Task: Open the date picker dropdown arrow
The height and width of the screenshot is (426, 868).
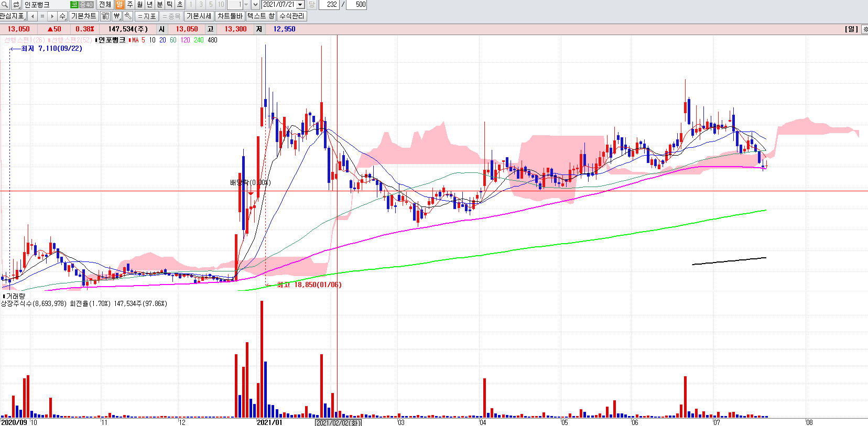Action: pos(300,4)
